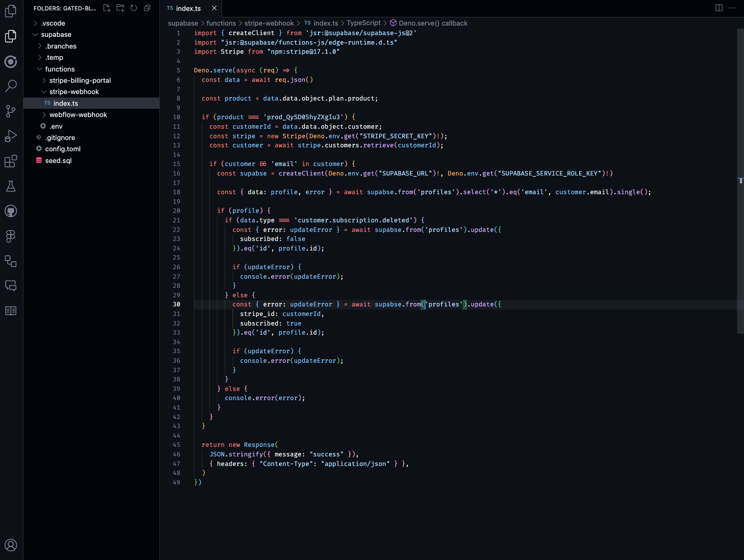Click the FOLDERS: GATED-BL... section header

coord(65,8)
